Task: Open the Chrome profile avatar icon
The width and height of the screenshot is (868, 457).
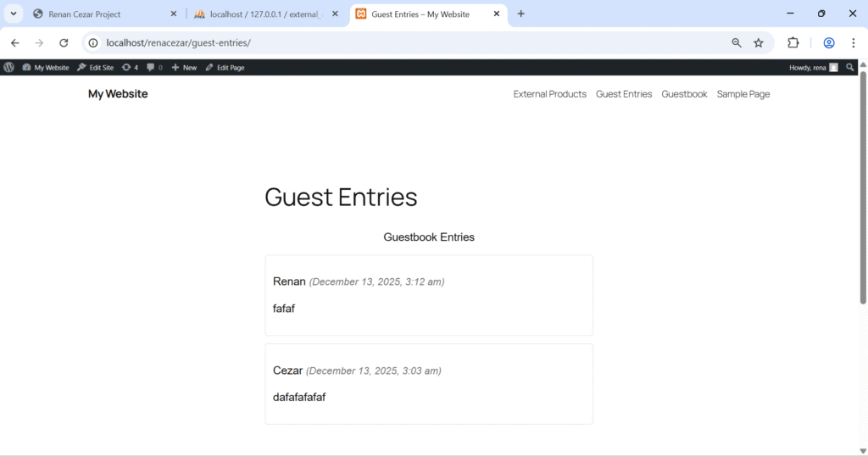Action: [829, 43]
